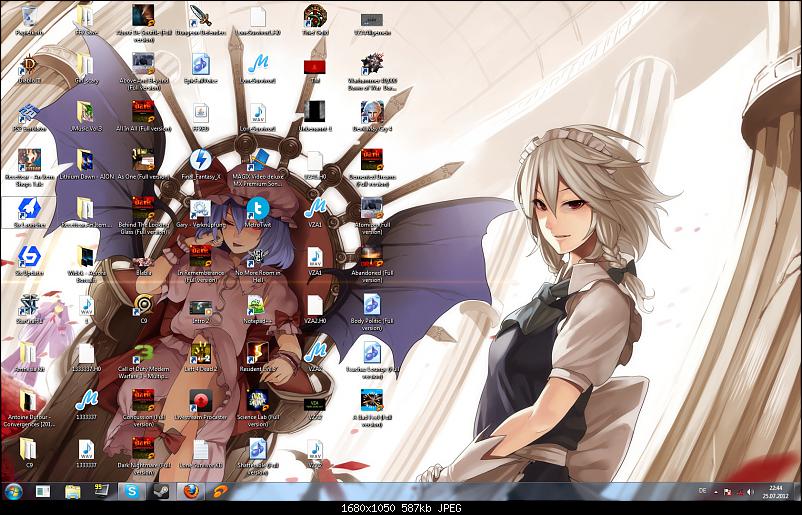
Task: Open the Left 4 Dead 2 shortcut
Action: [200, 354]
